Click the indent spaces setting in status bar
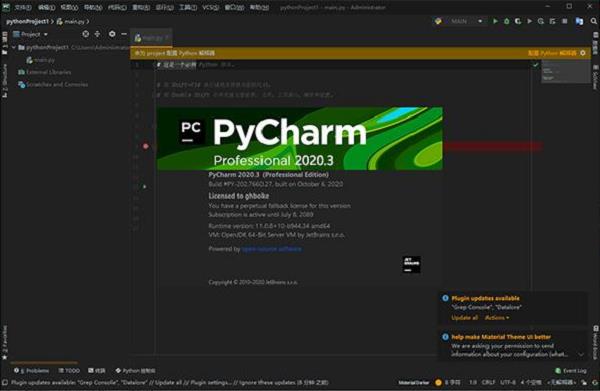Image resolution: width=600 pixels, height=391 pixels. (531, 382)
